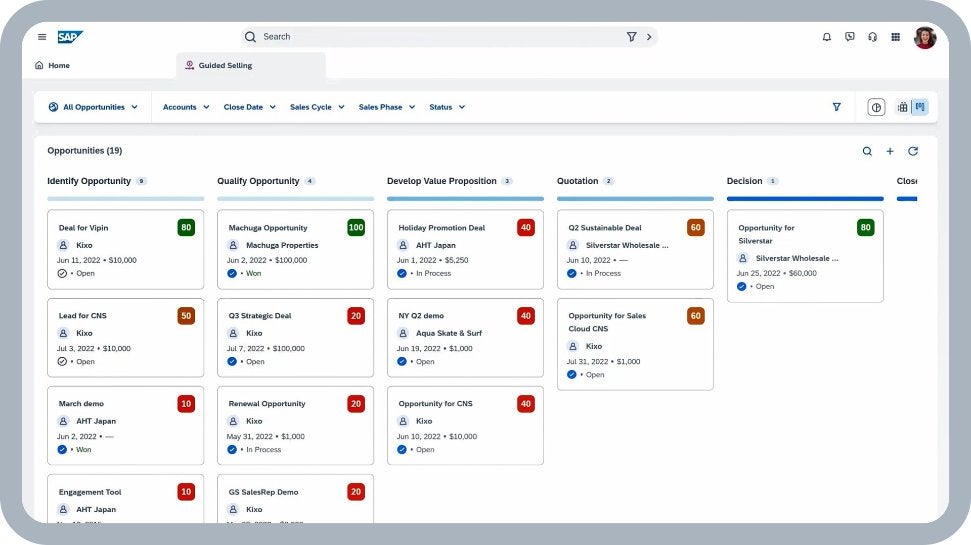Click the 10 badge on March demo

(x=186, y=404)
